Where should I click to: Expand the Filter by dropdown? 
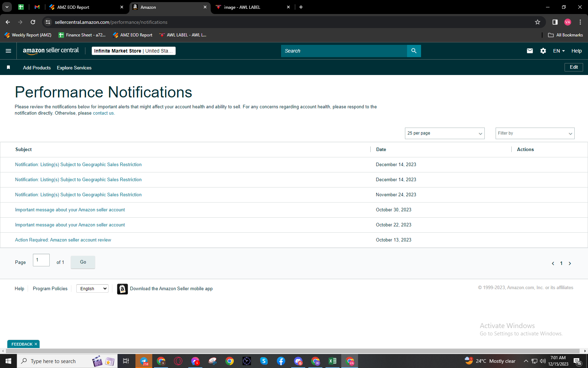coord(535,133)
